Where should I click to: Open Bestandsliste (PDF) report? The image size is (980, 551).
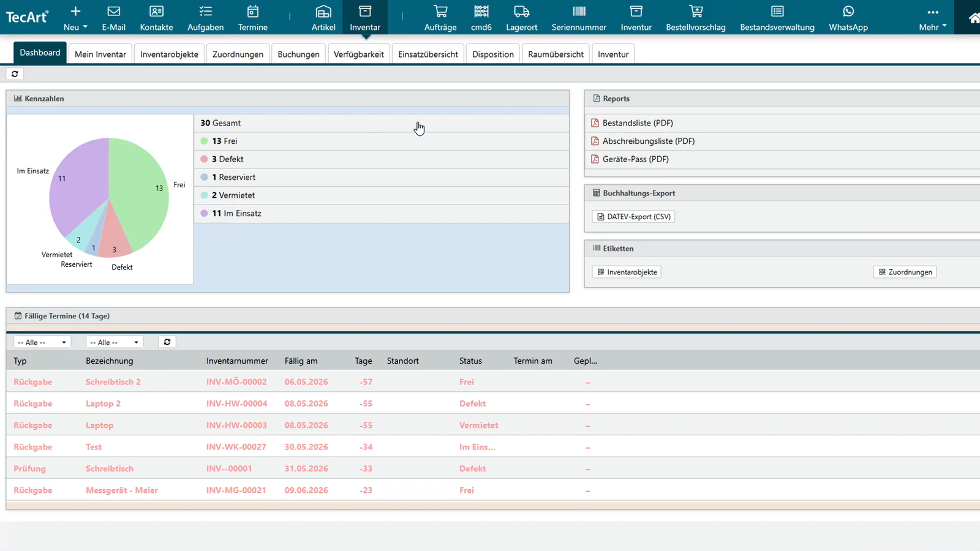(638, 123)
